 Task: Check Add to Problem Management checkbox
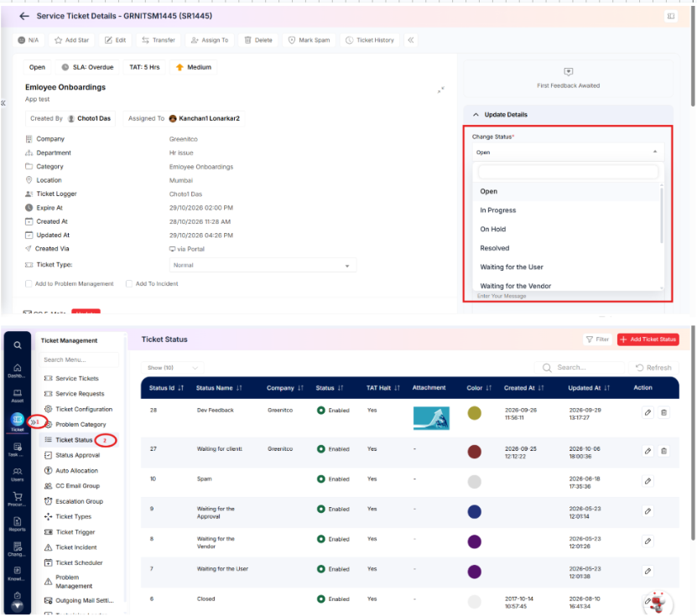click(29, 283)
